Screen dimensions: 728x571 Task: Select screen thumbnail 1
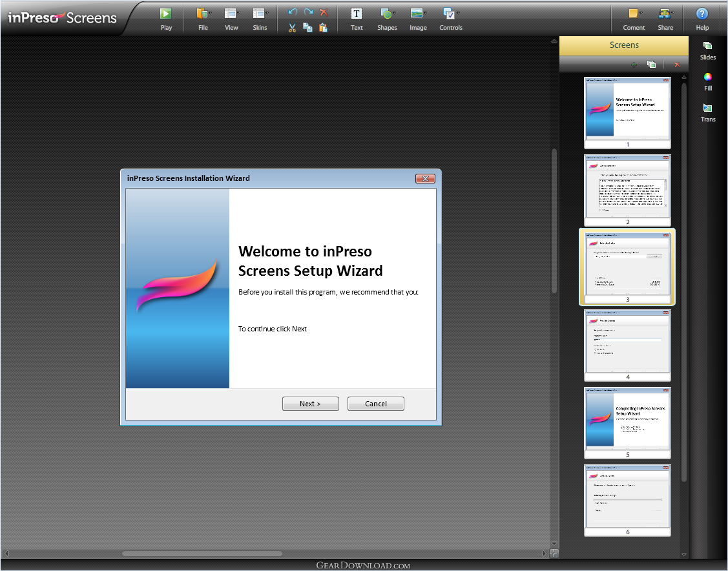coord(627,112)
